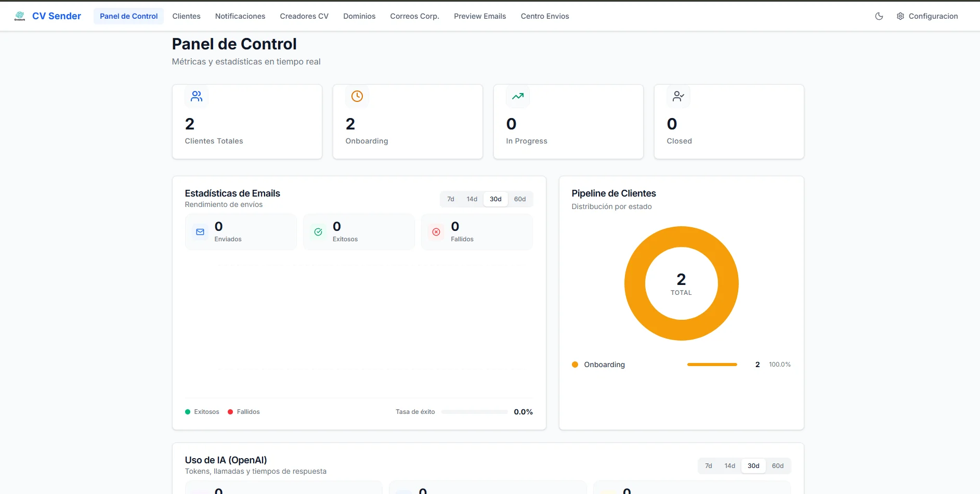Screen dimensions: 980x494
Task: Click the CV Sender logo icon
Action: coord(20,16)
